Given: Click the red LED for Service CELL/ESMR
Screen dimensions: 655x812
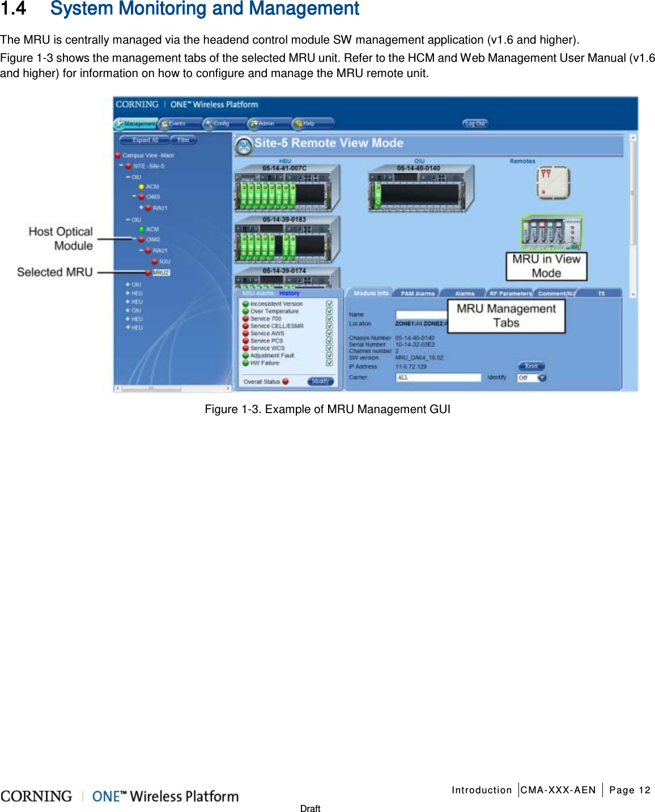Looking at the screenshot, I should 246,326.
